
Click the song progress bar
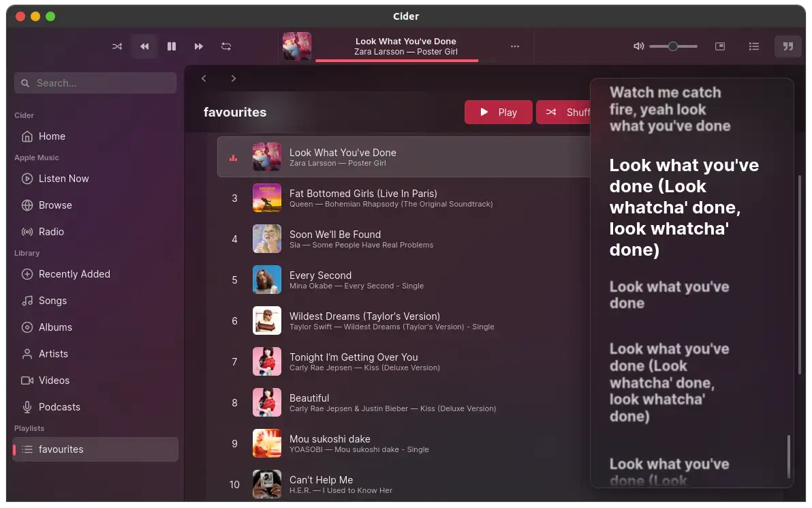[396, 61]
